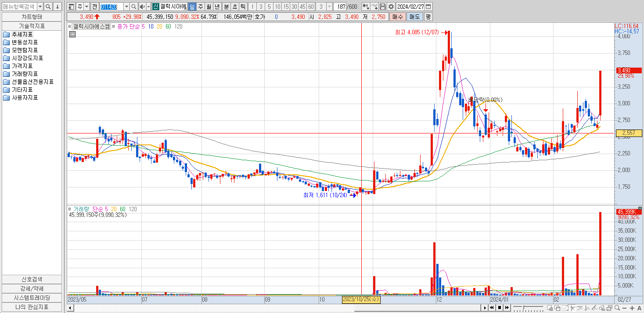Click the magnifier next to menu search field
The height and width of the screenshot is (313, 644).
[x=48, y=7]
